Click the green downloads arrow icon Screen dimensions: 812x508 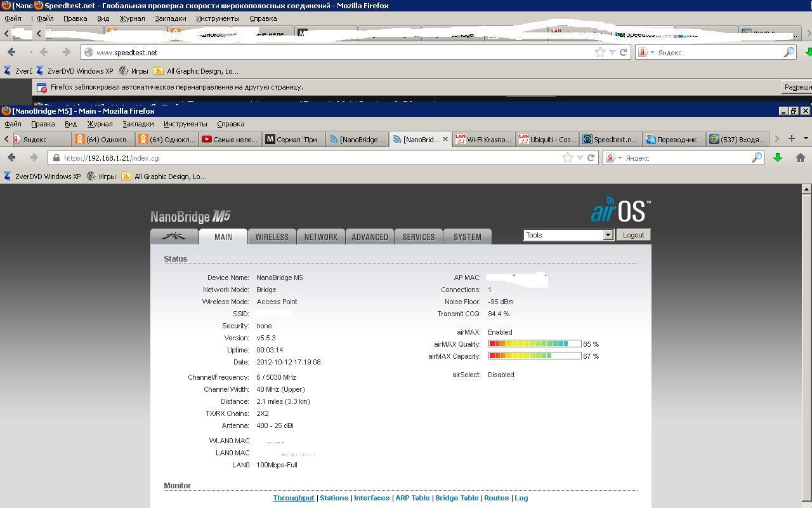coord(777,157)
